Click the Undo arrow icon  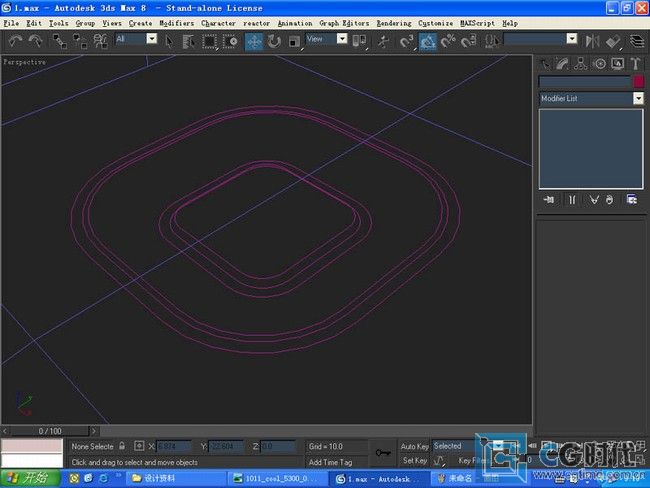[16, 41]
